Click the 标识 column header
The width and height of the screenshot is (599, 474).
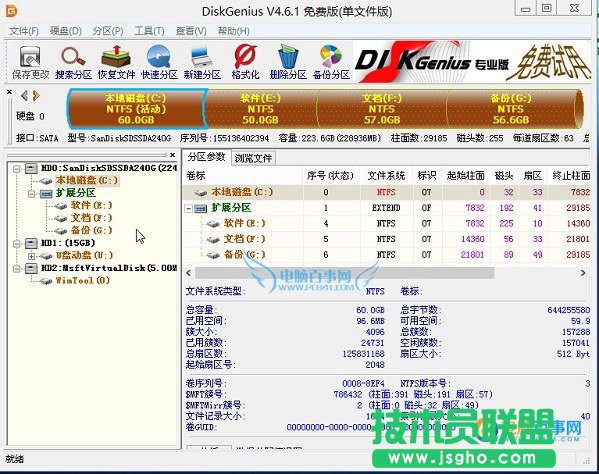(427, 176)
